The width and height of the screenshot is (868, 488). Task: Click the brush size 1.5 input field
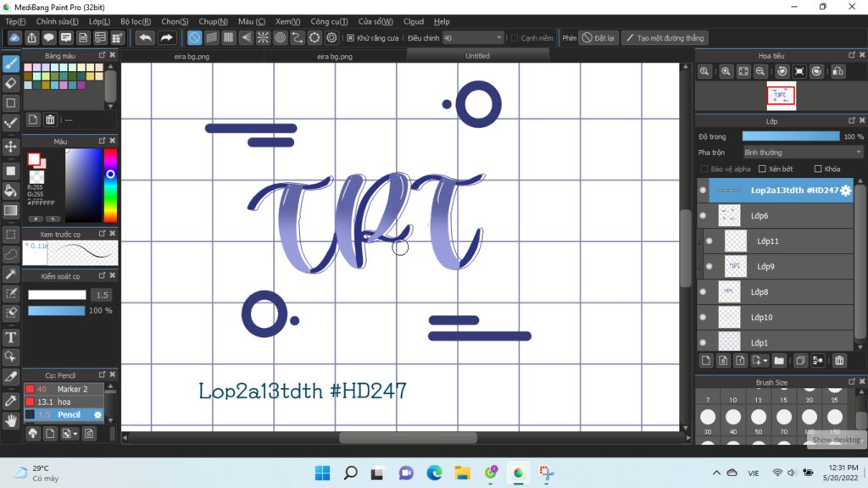tap(102, 295)
